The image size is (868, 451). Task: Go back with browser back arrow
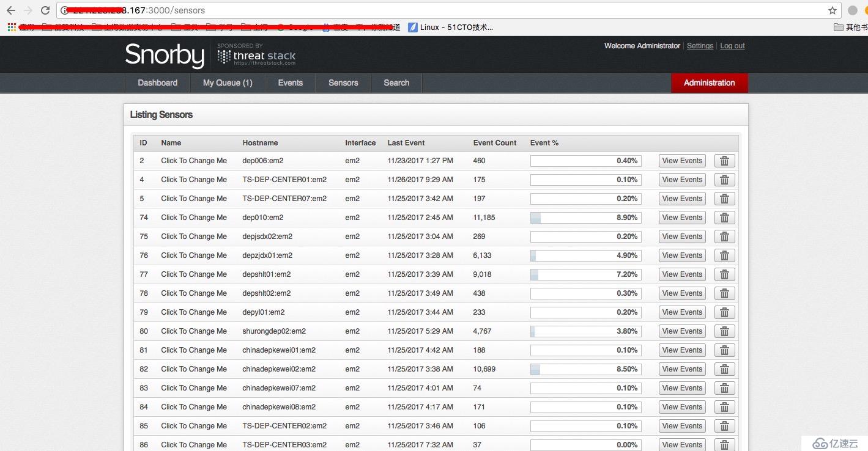tap(11, 10)
